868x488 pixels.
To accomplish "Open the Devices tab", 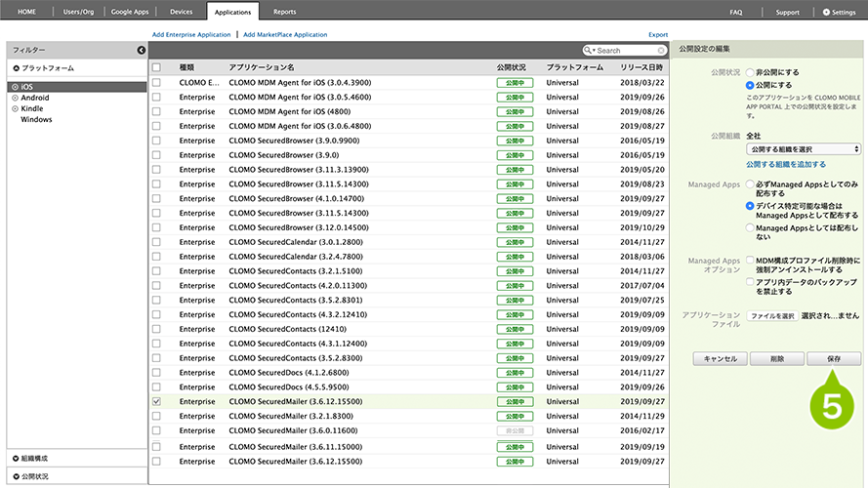I will point(181,12).
